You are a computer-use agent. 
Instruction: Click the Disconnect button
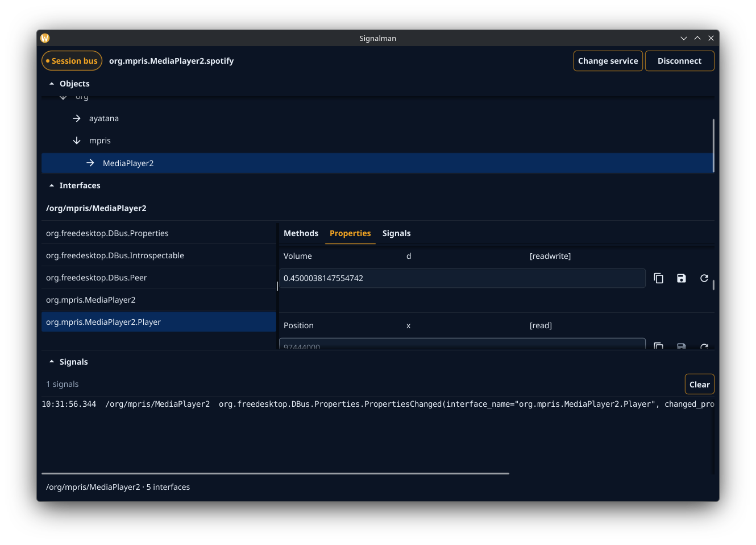[679, 61]
